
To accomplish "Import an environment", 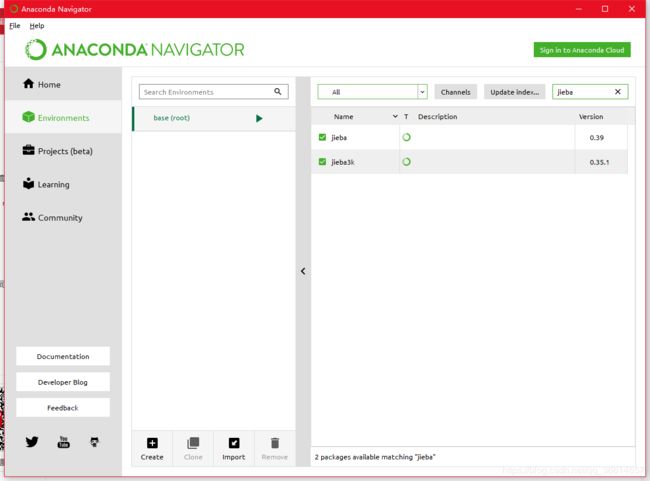I will coord(234,448).
